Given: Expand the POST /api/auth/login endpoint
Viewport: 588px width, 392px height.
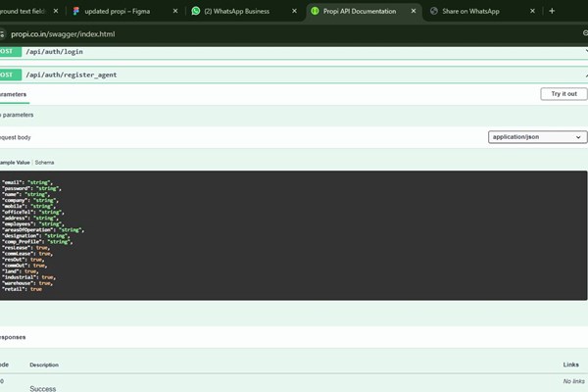Looking at the screenshot, I should 294,50.
